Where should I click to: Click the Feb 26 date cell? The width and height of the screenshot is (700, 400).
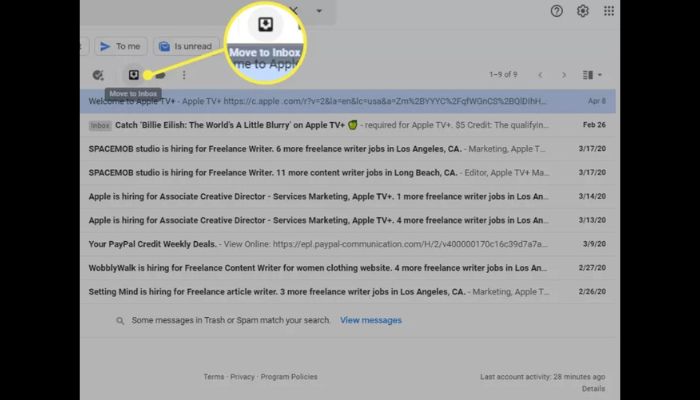click(x=594, y=125)
